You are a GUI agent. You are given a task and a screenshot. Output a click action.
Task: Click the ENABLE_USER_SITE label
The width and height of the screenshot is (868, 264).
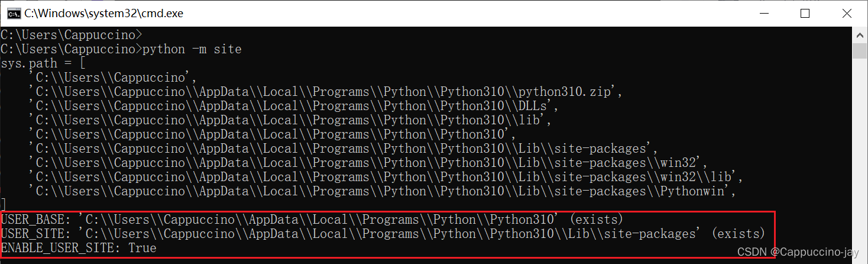click(x=60, y=248)
